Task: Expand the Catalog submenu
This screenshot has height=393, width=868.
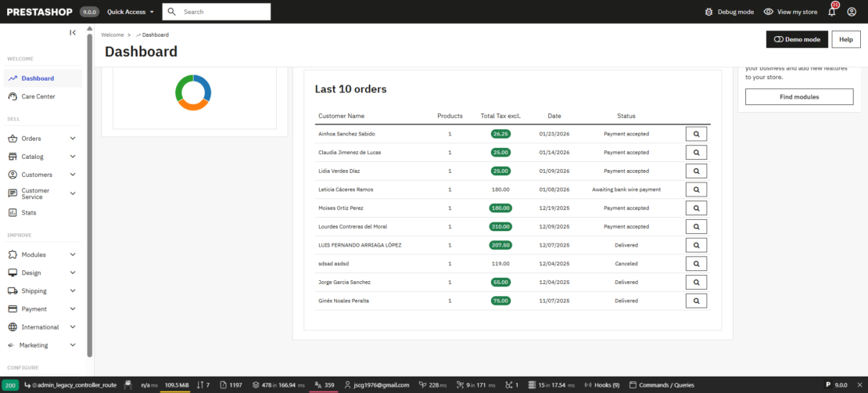Action: [73, 157]
